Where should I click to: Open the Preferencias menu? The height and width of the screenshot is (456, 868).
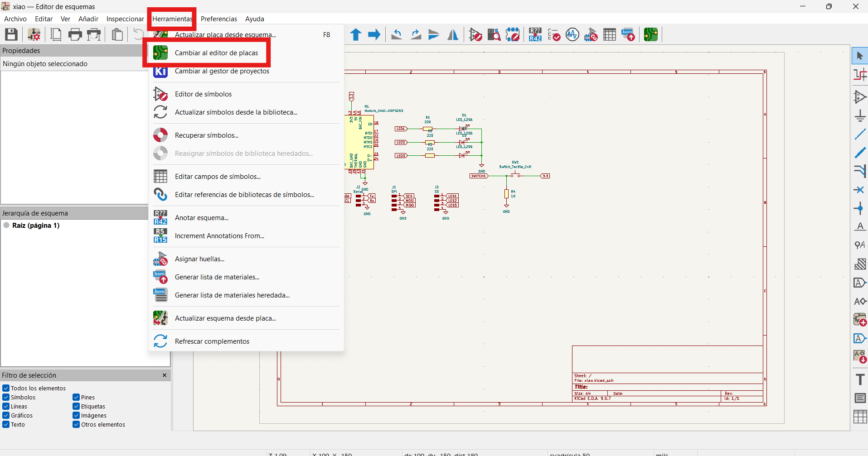point(219,19)
